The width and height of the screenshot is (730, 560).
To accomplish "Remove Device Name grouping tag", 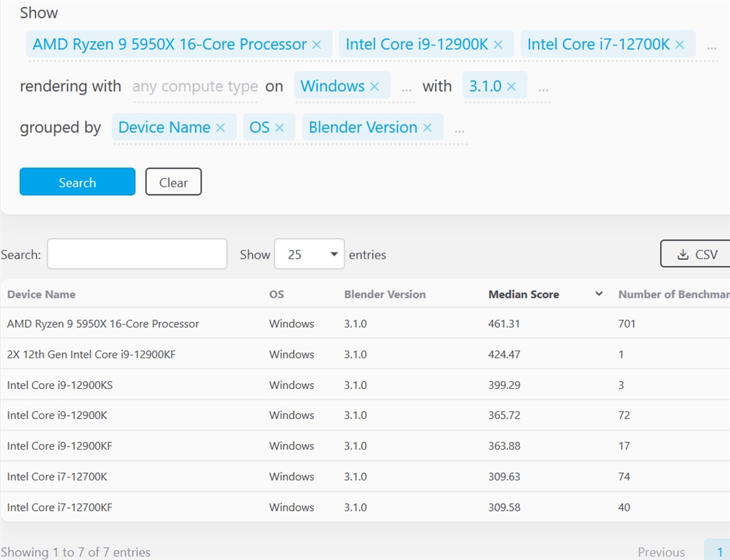I will (221, 128).
